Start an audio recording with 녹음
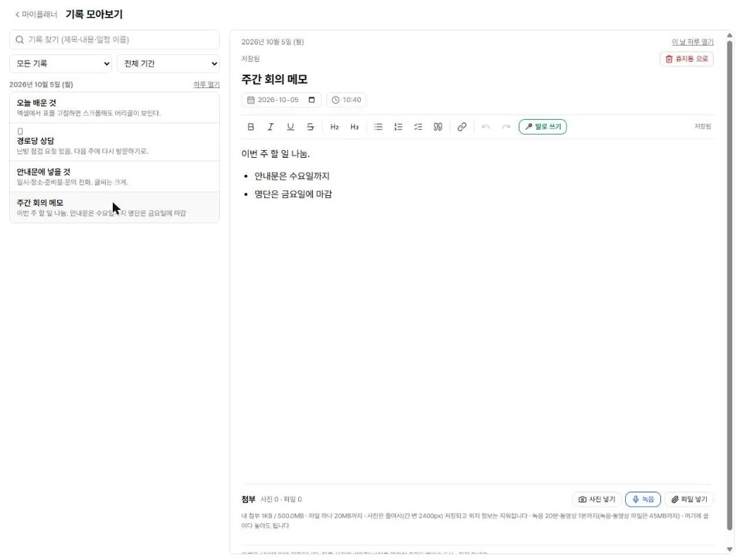The image size is (740, 560). tap(643, 499)
